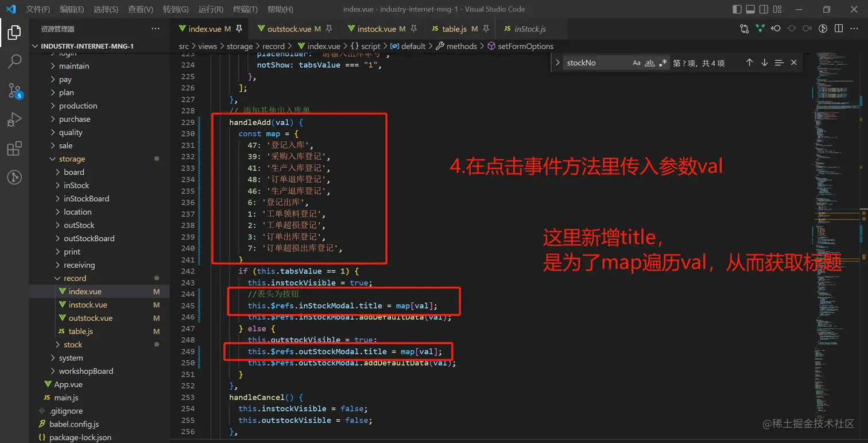
Task: Toggle Match Whole Word in find widget
Action: pyautogui.click(x=650, y=63)
